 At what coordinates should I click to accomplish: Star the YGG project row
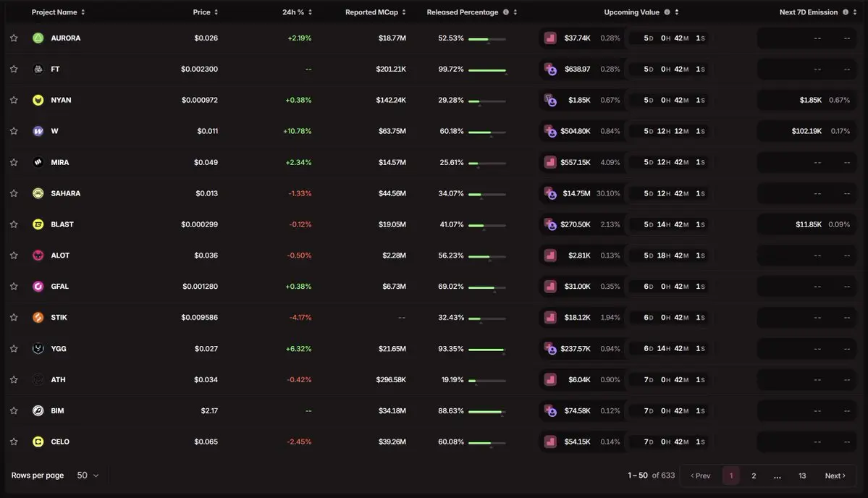coord(14,349)
